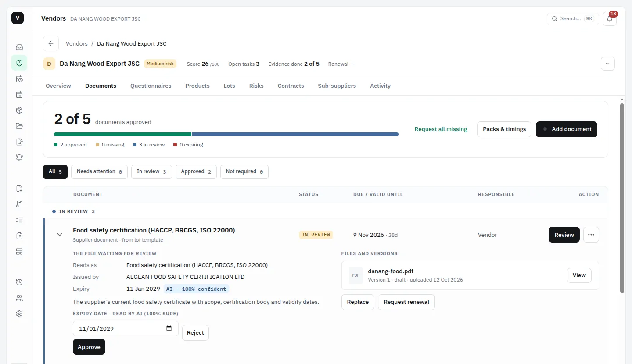Open the expiry date calendar picker
The image size is (632, 364).
click(x=169, y=328)
